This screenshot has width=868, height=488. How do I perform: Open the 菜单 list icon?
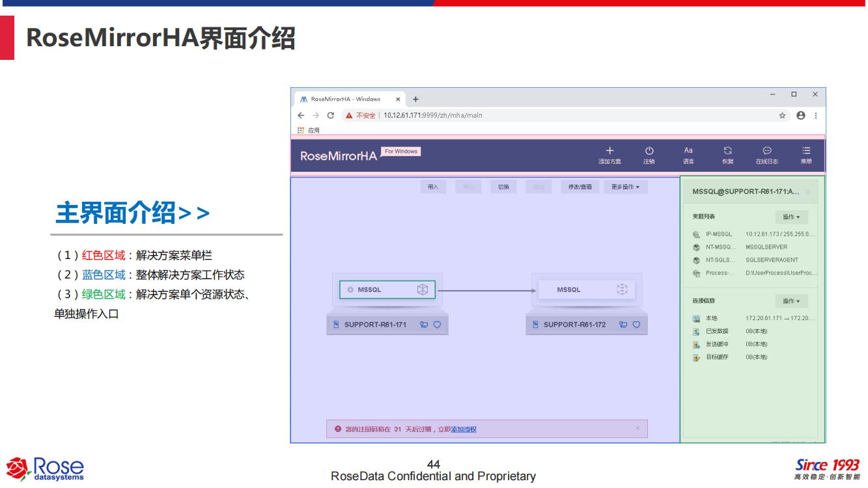(x=806, y=150)
